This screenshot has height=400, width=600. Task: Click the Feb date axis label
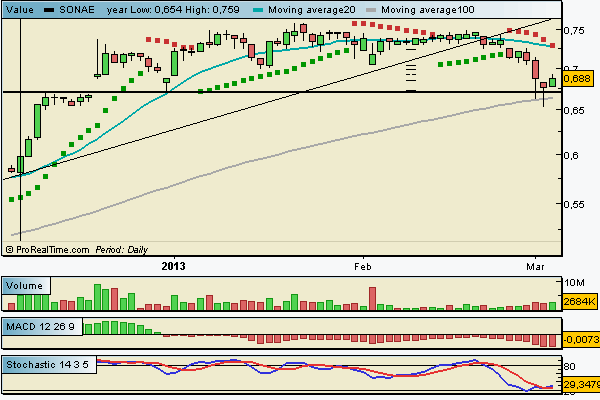tap(363, 266)
